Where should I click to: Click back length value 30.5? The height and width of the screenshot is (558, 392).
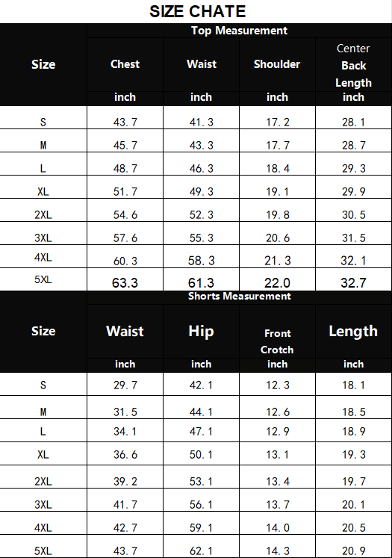point(353,214)
